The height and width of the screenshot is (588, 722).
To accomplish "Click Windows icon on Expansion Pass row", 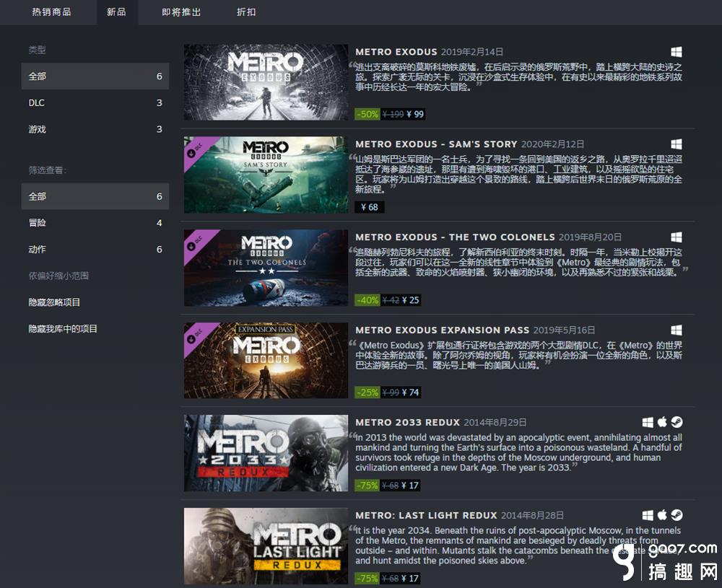I will coord(676,330).
